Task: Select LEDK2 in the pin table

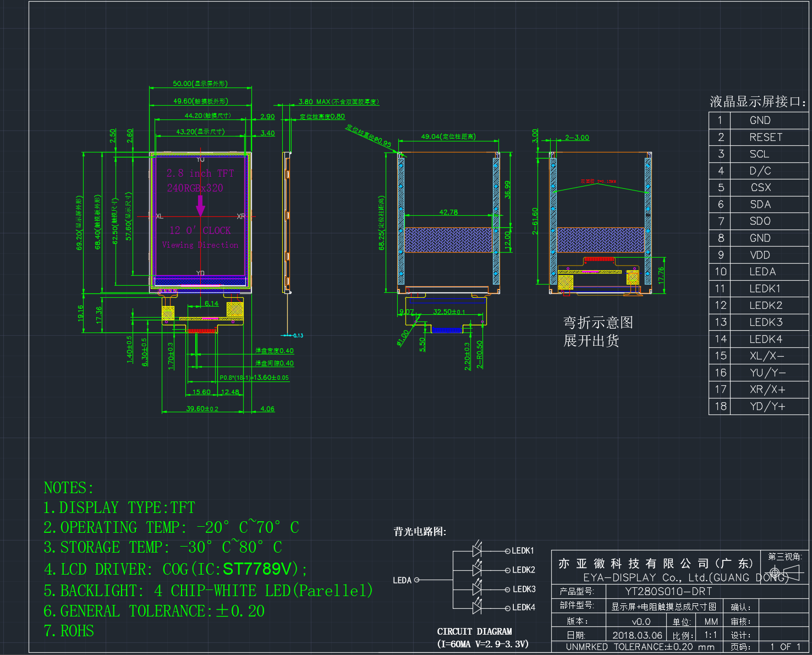Action: (x=766, y=305)
